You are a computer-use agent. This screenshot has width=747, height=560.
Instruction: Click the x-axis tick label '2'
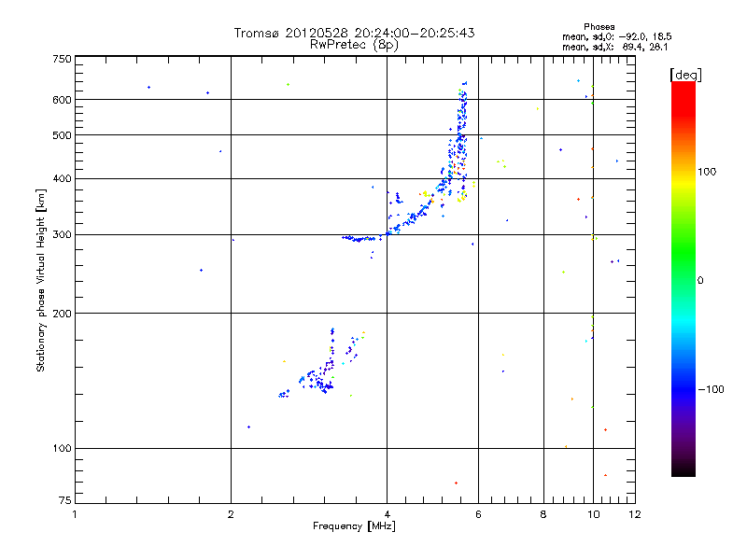[231, 514]
